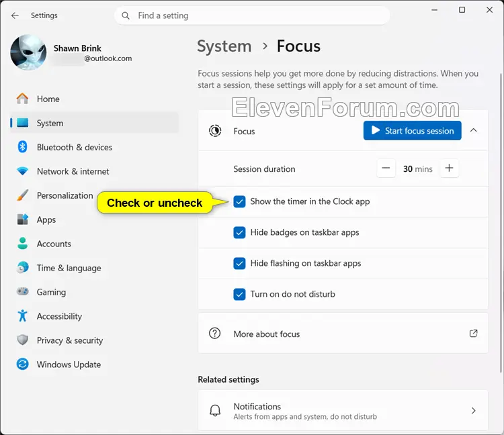Click the vertical scrollbar on the right
504x435 pixels.
tap(501, 223)
